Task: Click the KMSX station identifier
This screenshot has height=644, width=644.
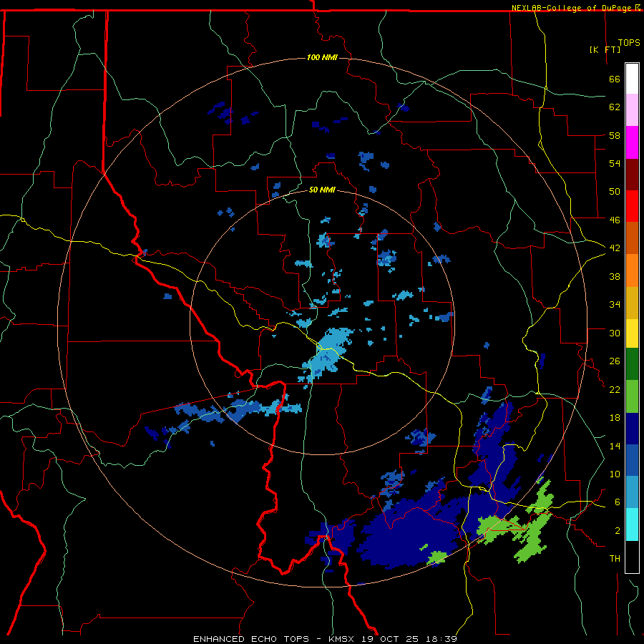Action: pos(341,639)
